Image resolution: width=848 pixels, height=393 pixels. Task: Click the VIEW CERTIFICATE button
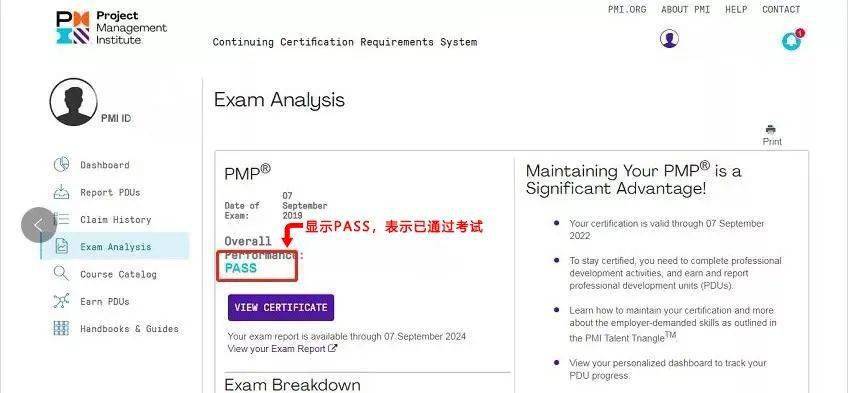[x=281, y=308]
